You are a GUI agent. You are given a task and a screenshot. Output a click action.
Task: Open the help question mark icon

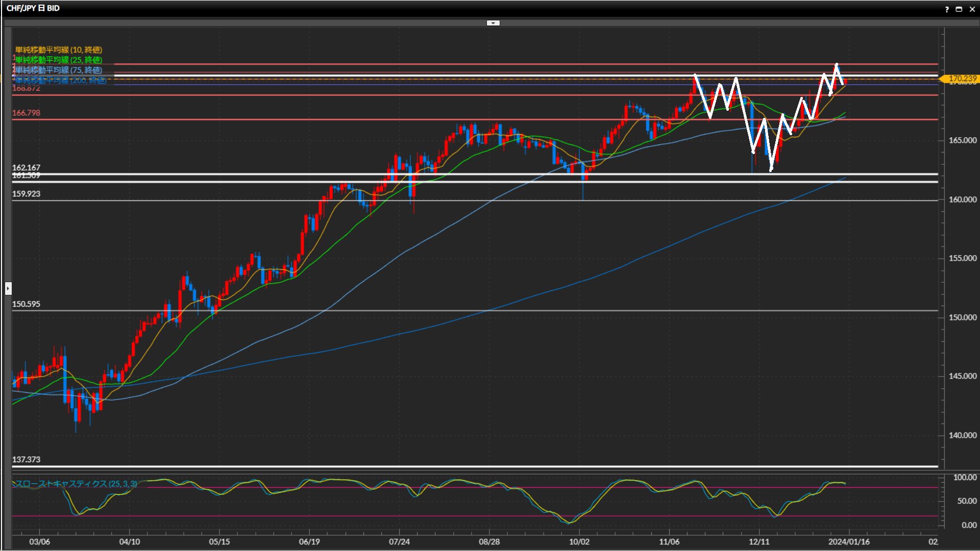tap(947, 9)
